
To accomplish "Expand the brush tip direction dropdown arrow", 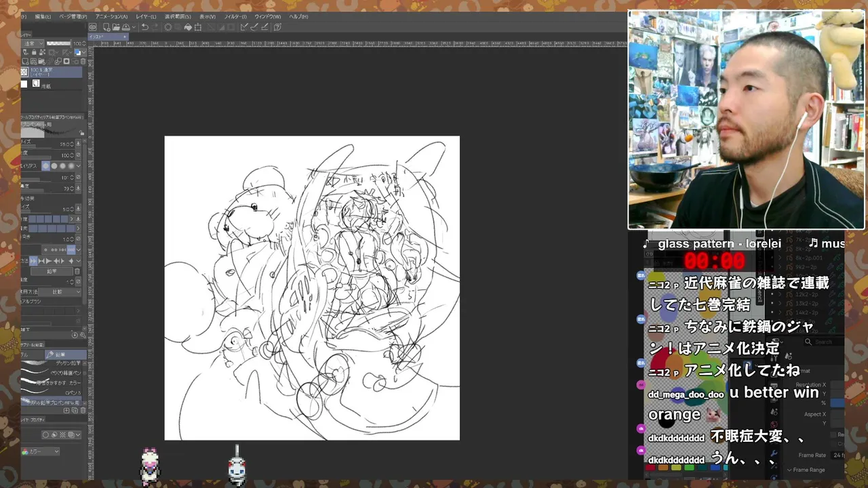I will coord(79,261).
